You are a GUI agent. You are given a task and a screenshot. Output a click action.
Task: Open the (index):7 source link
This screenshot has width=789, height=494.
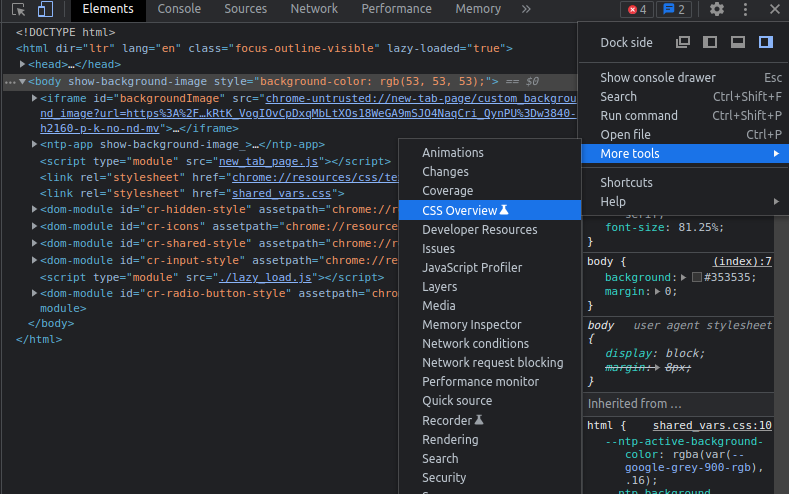pos(742,262)
